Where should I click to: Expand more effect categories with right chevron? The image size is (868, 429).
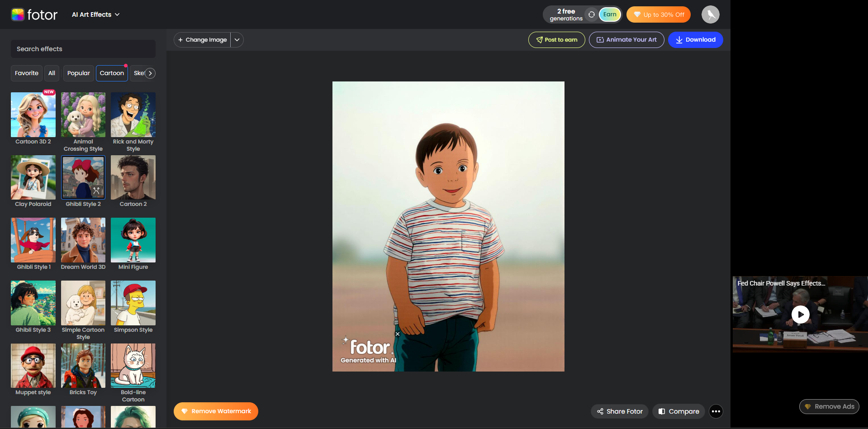[150, 73]
